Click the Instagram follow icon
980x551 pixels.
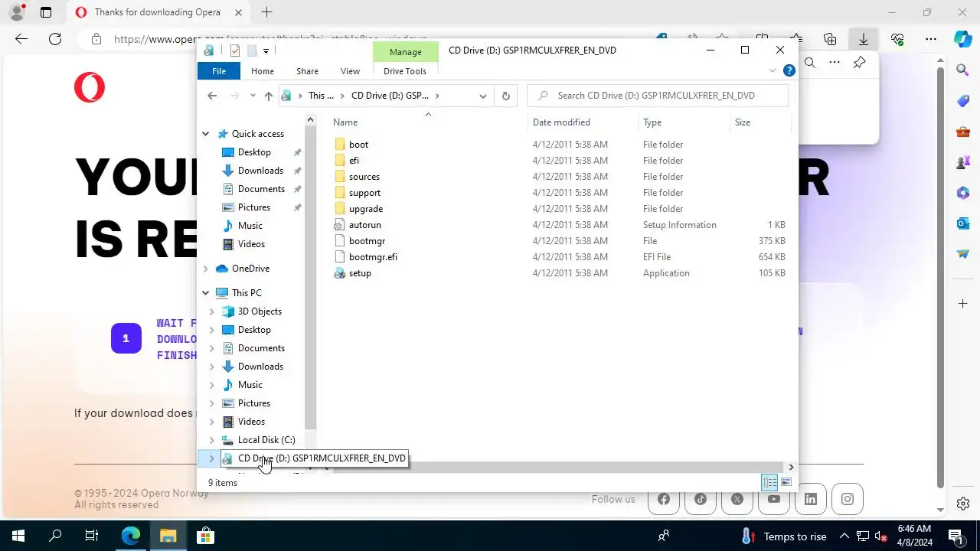pos(848,499)
